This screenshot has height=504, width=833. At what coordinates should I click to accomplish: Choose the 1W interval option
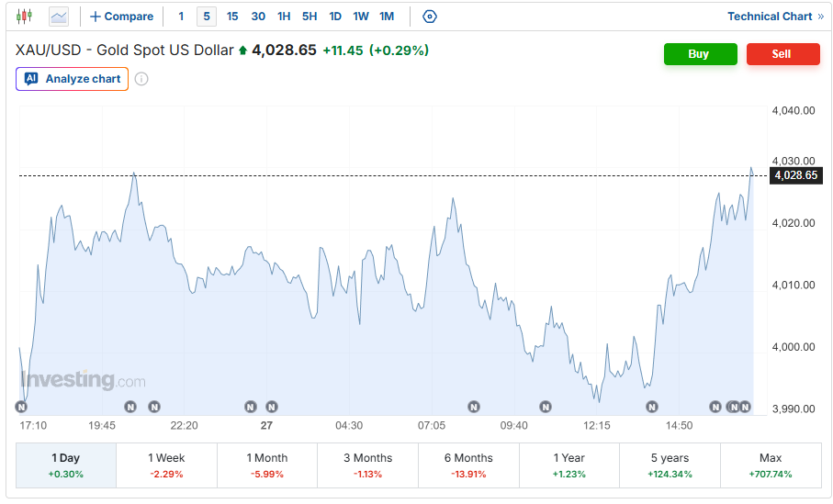[361, 17]
